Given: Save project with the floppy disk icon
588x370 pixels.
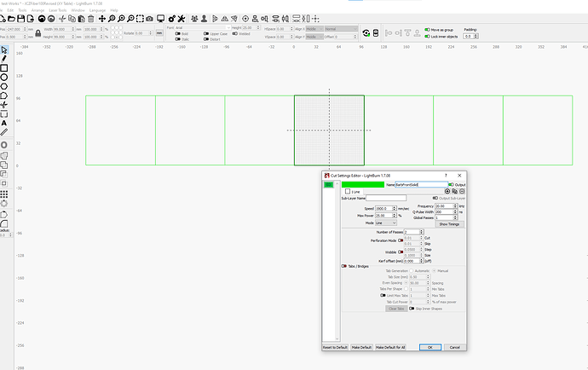Looking at the screenshot, I should 21,19.
